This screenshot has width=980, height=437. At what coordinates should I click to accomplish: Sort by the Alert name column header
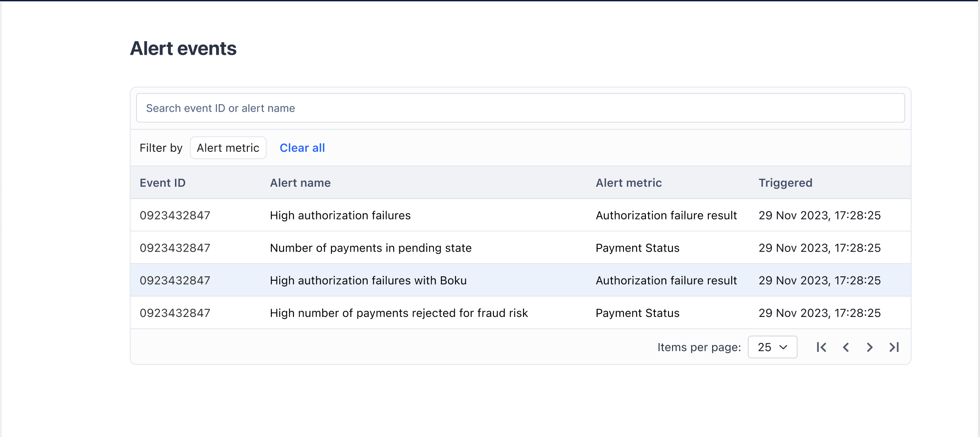click(300, 183)
